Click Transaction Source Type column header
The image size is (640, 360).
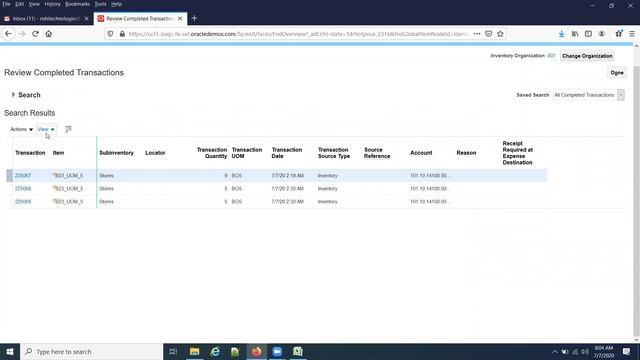click(333, 153)
